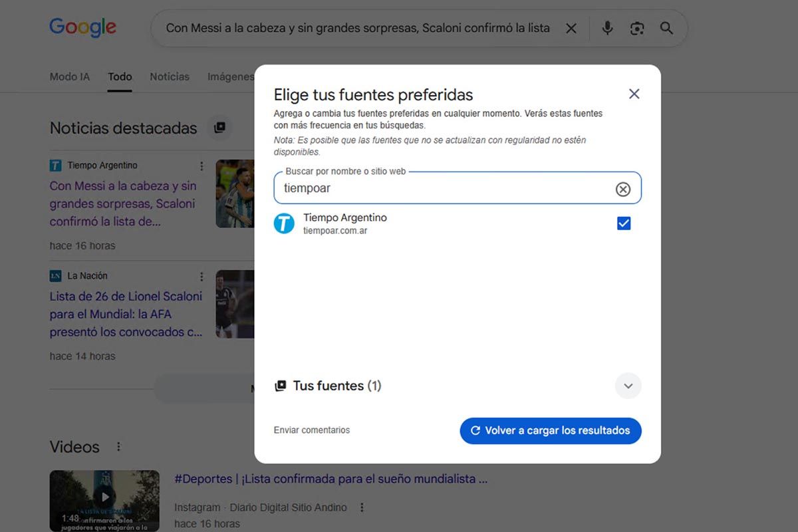This screenshot has width=798, height=532.
Task: Click the magnifier search button
Action: tap(666, 28)
